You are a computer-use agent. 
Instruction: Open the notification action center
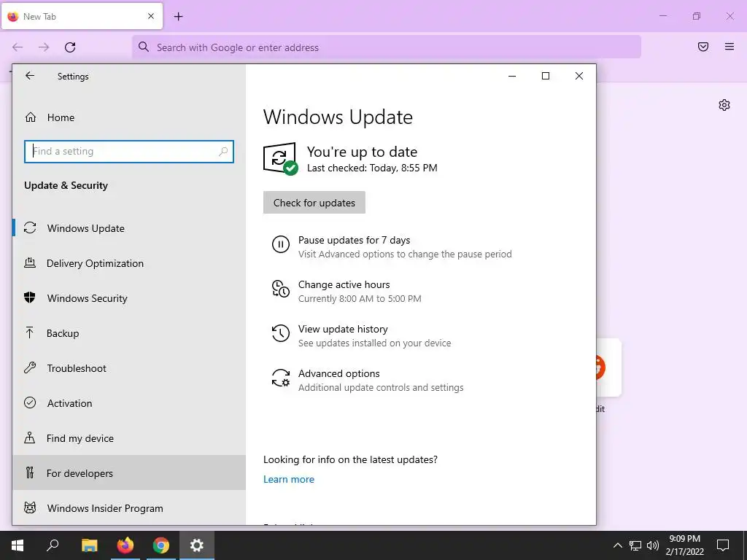pos(723,545)
